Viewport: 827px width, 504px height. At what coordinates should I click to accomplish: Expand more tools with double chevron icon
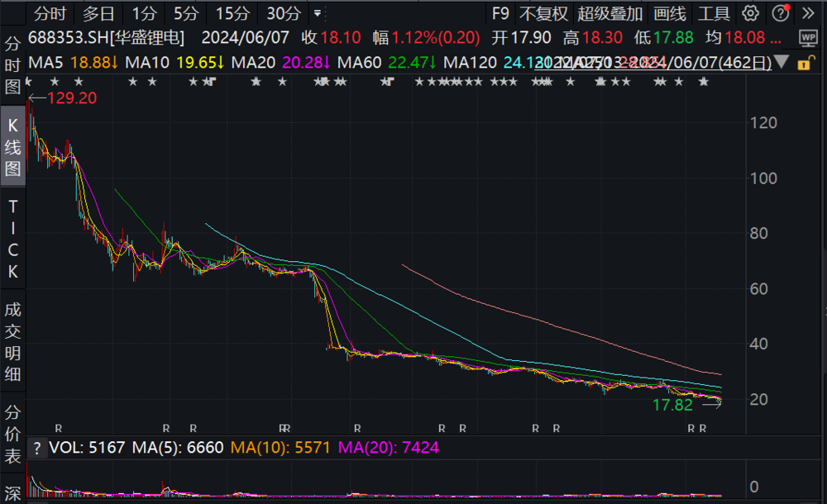pyautogui.click(x=808, y=13)
